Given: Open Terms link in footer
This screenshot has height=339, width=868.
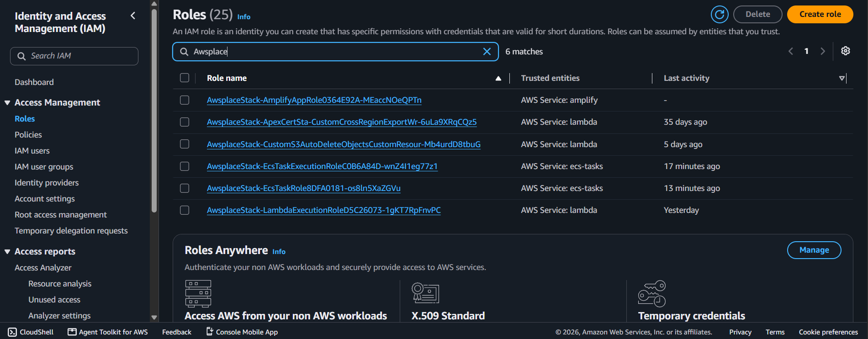Looking at the screenshot, I should point(775,332).
